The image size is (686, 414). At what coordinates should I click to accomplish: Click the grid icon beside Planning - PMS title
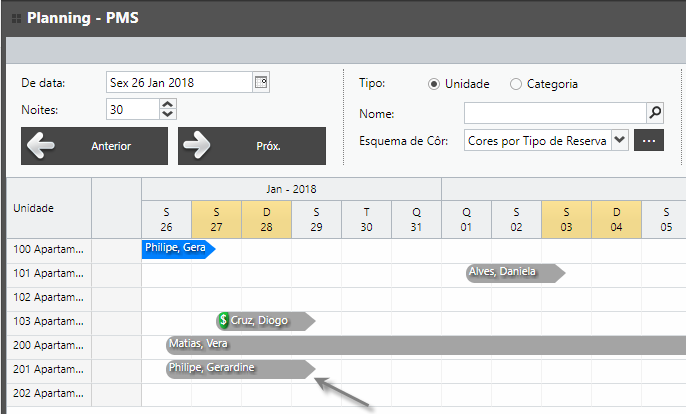pos(16,18)
